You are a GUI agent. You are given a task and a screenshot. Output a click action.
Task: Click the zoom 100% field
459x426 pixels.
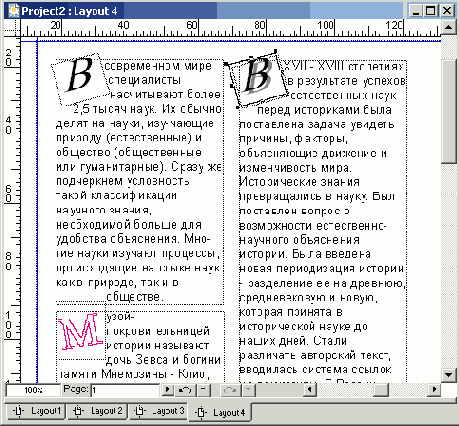(33, 390)
